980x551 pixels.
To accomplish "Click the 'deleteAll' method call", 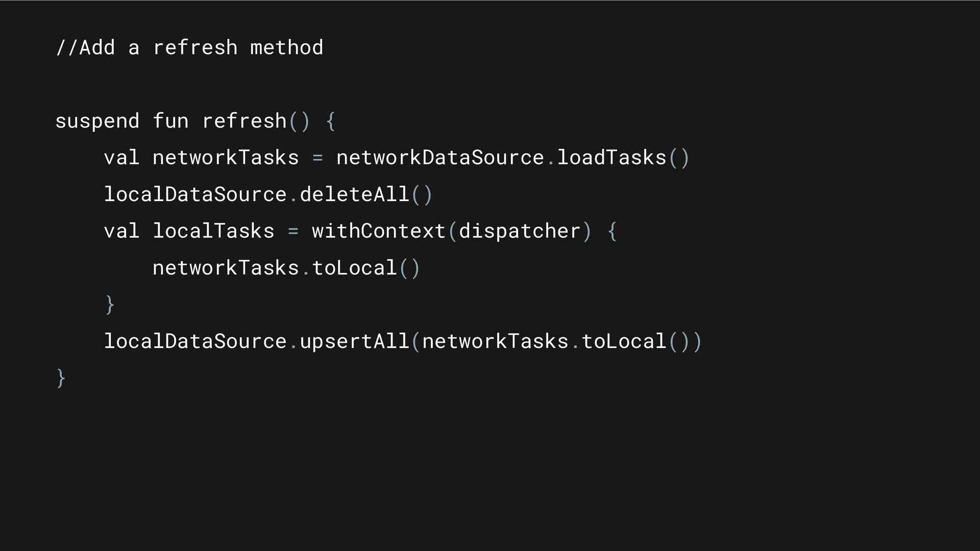I will tap(354, 194).
